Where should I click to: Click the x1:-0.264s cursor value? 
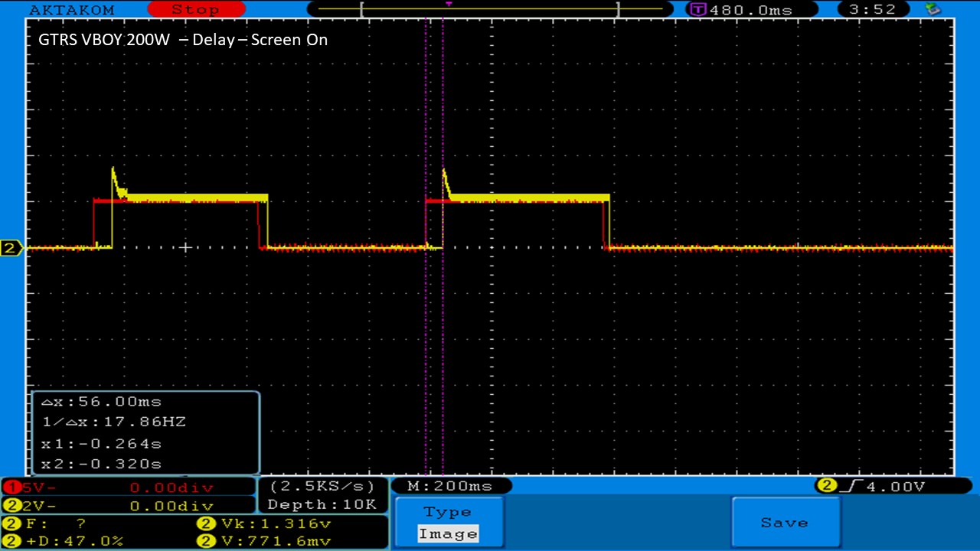coord(101,443)
